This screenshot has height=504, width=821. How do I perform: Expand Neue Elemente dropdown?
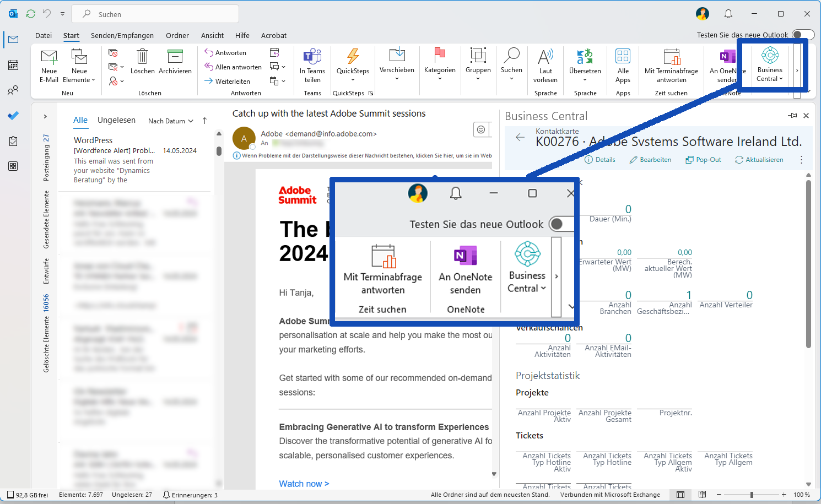79,66
